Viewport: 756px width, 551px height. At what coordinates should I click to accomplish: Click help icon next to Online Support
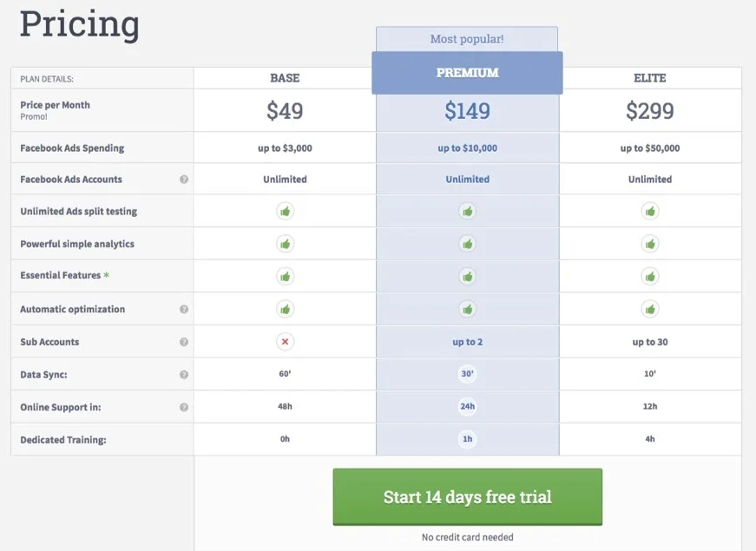coord(184,407)
